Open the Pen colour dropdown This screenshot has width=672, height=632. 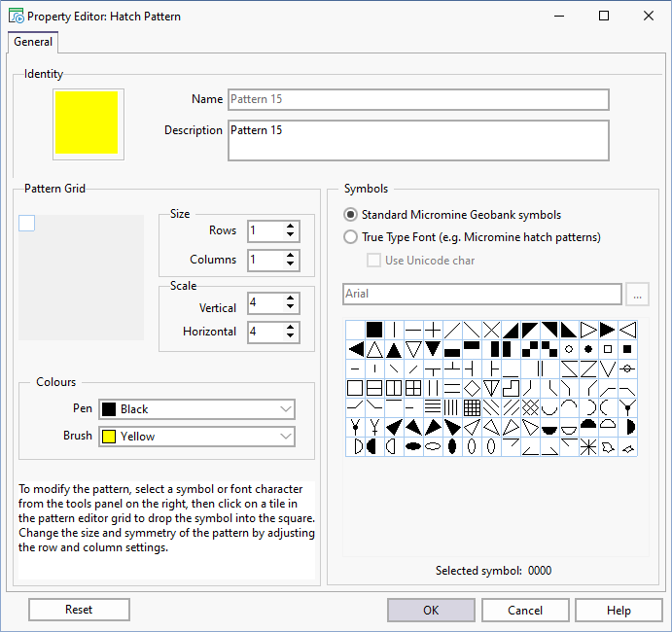[196, 409]
